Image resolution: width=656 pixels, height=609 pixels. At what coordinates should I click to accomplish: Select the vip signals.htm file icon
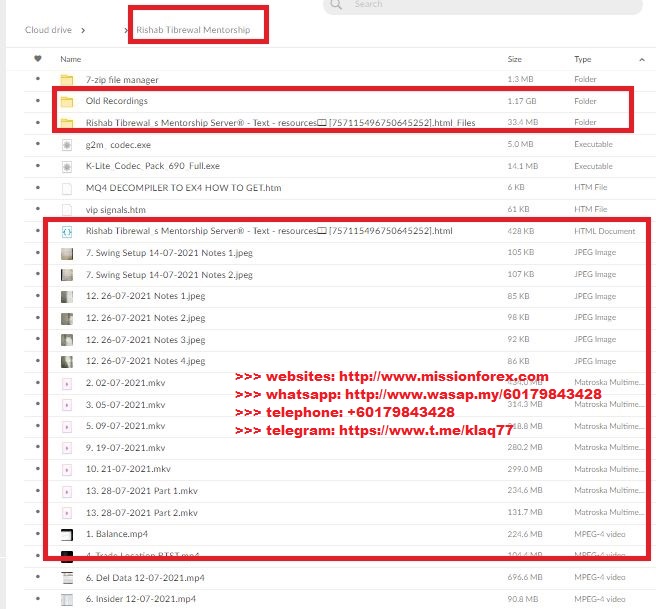67,210
